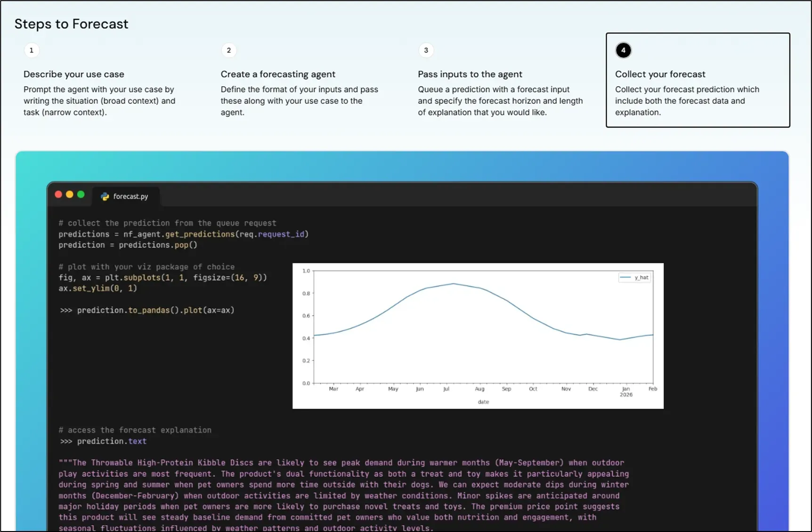Click the get_predictions code line
Viewport: 812px width, 532px height.
coord(183,234)
